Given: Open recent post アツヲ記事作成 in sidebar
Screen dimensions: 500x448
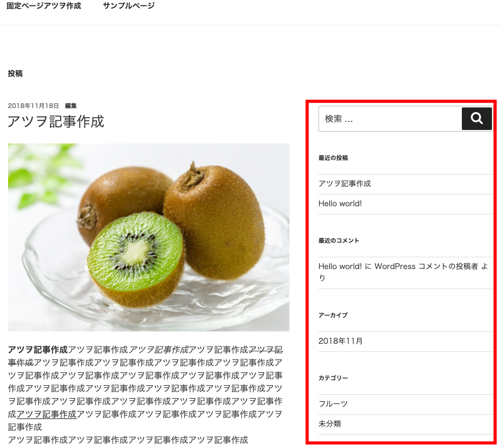Looking at the screenshot, I should [x=344, y=184].
